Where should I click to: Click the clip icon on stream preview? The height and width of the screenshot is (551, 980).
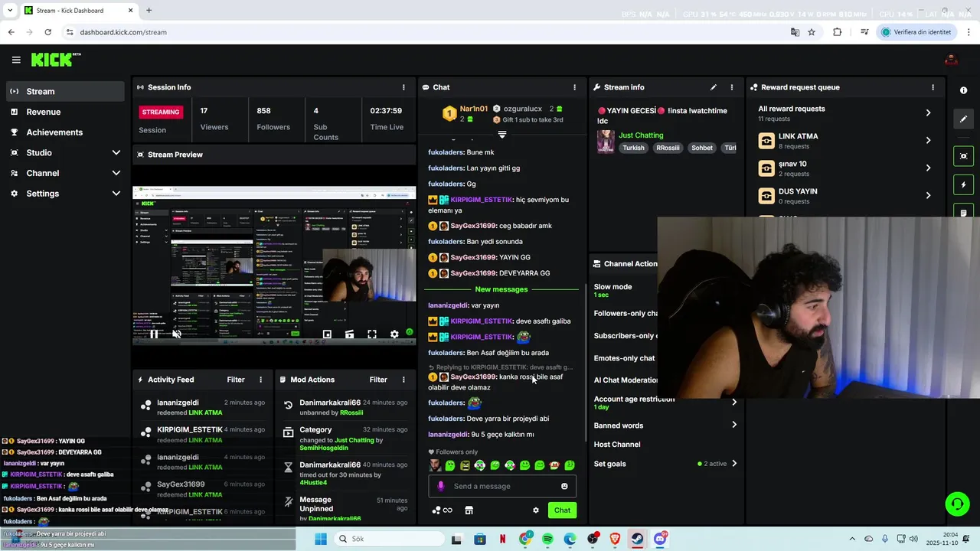349,334
